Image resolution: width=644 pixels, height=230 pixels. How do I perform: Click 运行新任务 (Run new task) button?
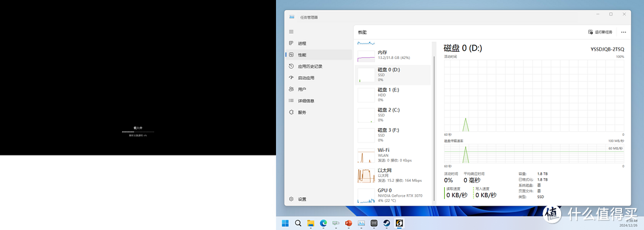pos(600,32)
